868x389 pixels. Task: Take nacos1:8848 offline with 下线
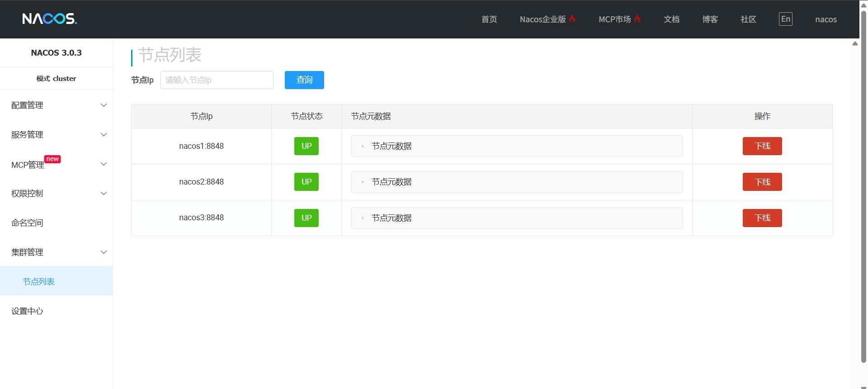coord(762,146)
